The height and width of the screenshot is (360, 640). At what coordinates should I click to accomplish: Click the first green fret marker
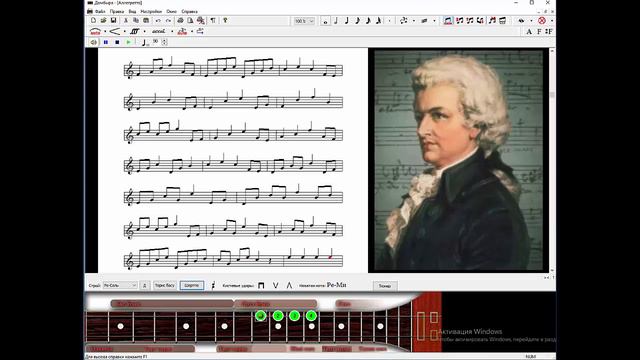[x=261, y=316]
